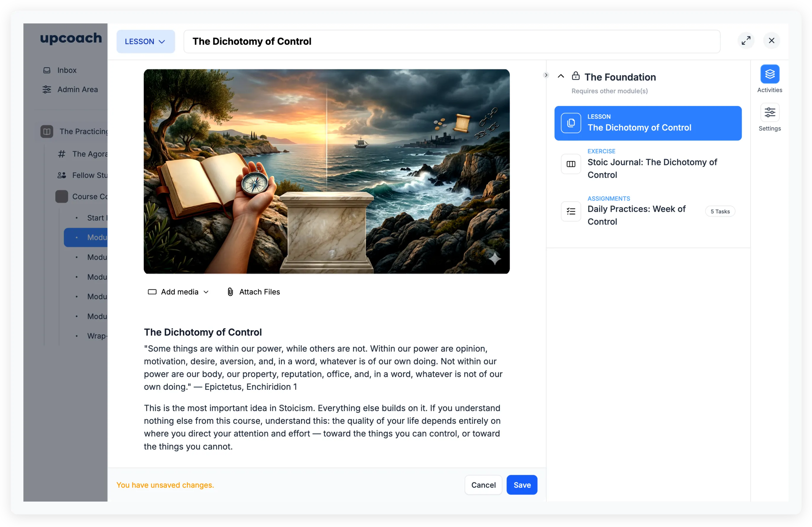Save the lesson changes
This screenshot has width=812, height=527.
click(522, 485)
